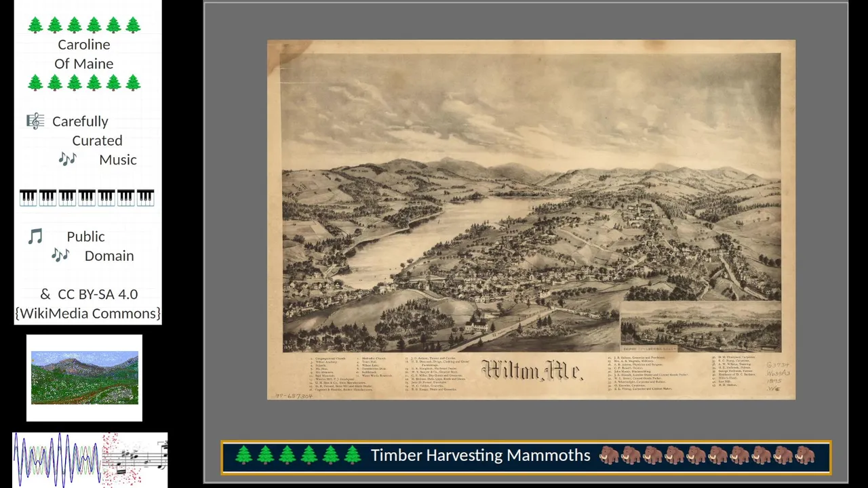This screenshot has height=488, width=868.
Task: Click the "Public" text line
Action: (85, 237)
